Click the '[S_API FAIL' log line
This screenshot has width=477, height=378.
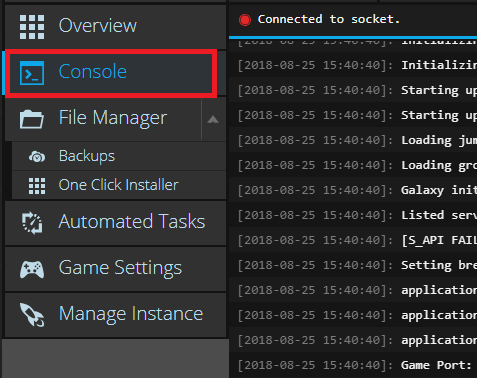[x=353, y=240]
